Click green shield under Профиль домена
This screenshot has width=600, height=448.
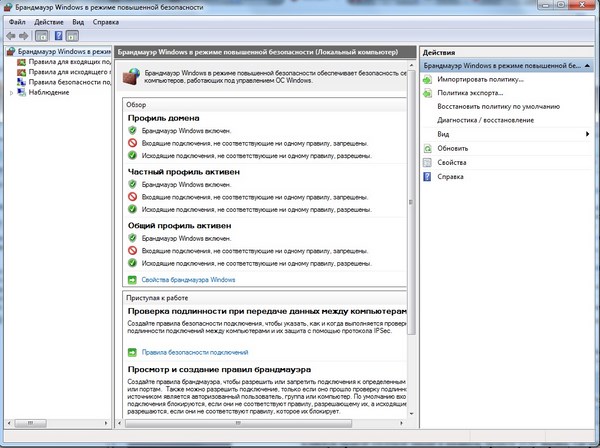[x=132, y=130]
